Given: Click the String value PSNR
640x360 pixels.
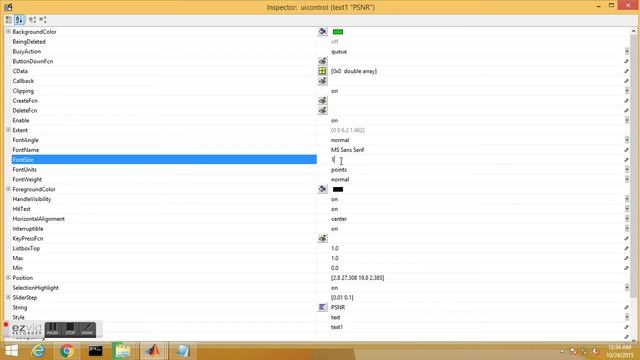Looking at the screenshot, I should [x=338, y=307].
